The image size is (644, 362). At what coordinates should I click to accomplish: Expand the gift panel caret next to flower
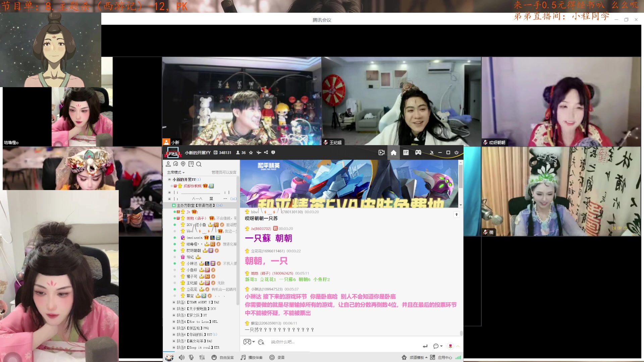(458, 346)
